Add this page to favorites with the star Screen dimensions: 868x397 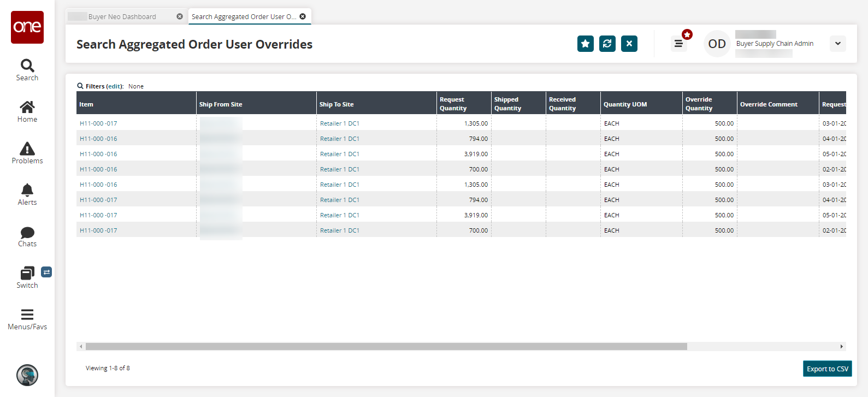pyautogui.click(x=586, y=44)
